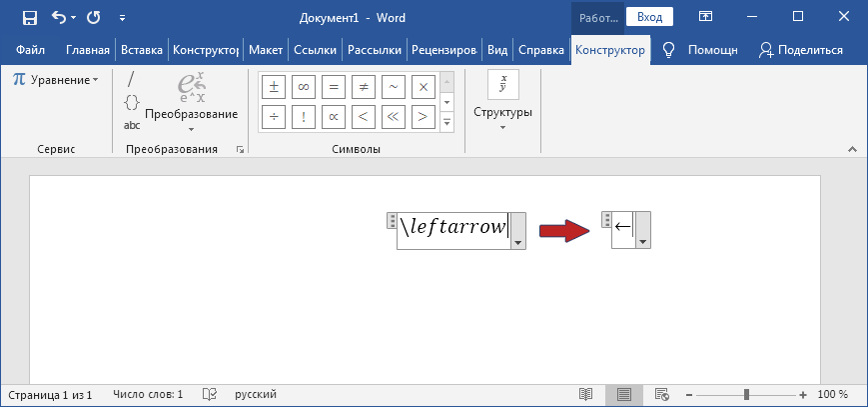
Task: Click the Undo arrow in the quick access toolbar
Action: 60,17
